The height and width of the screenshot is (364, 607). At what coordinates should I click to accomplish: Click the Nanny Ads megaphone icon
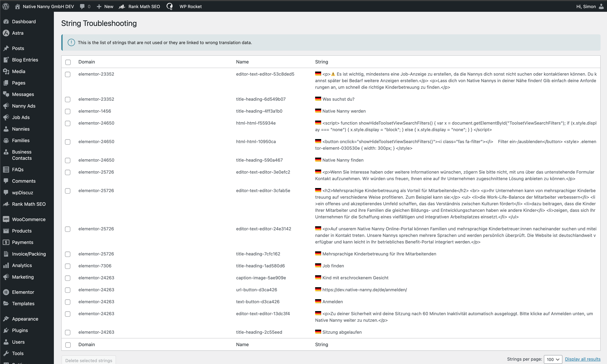click(x=6, y=106)
